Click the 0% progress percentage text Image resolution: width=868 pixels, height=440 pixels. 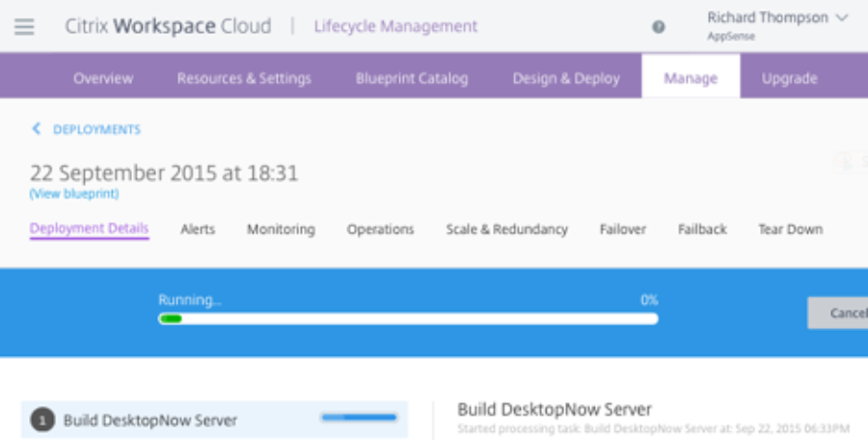pyautogui.click(x=649, y=300)
